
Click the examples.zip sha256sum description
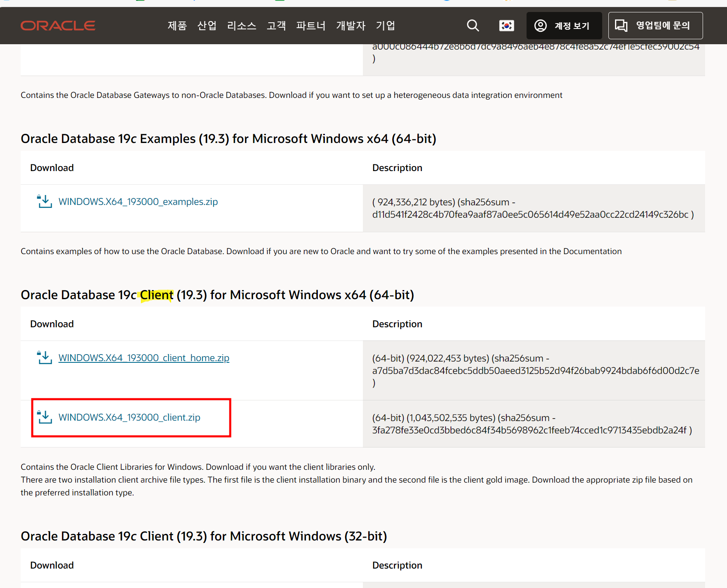(x=533, y=208)
